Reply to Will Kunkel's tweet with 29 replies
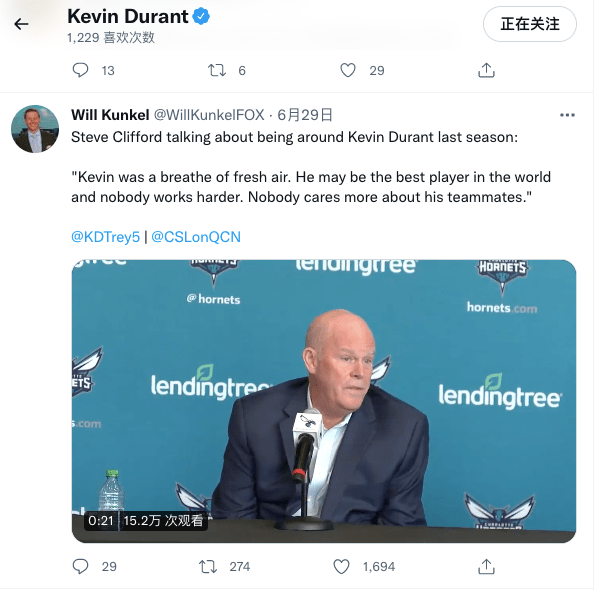 (80, 566)
